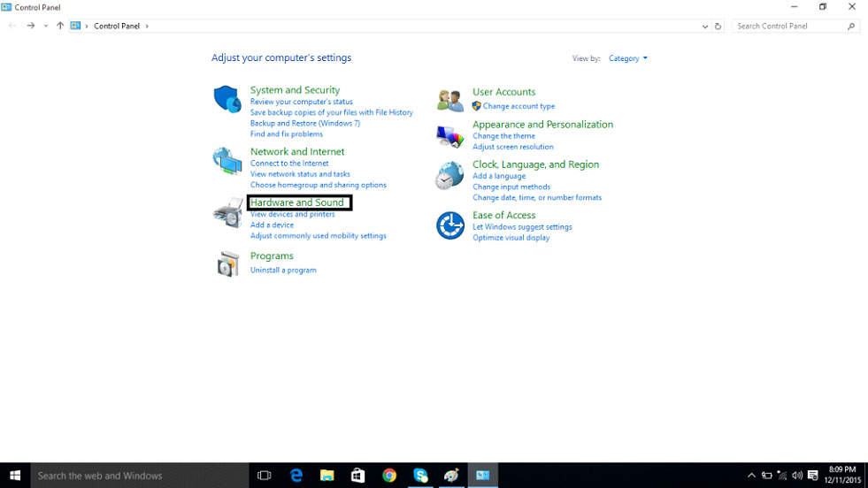The height and width of the screenshot is (488, 868).
Task: Open the volume control in system tray
Action: pyautogui.click(x=797, y=476)
